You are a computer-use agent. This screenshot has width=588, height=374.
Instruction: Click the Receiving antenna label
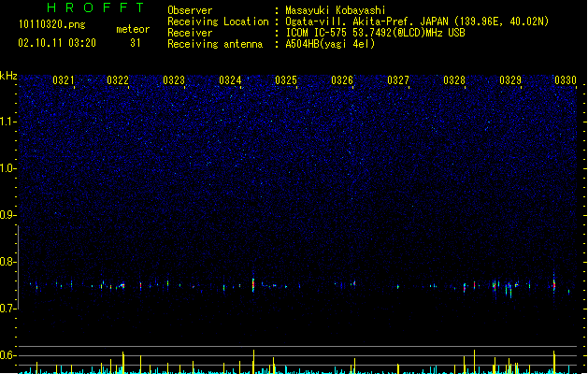tap(215, 44)
